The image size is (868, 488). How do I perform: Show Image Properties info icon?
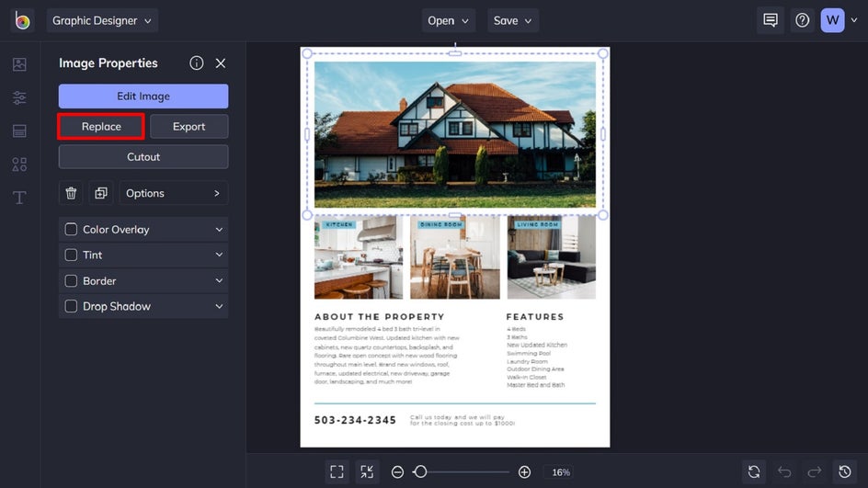(197, 63)
